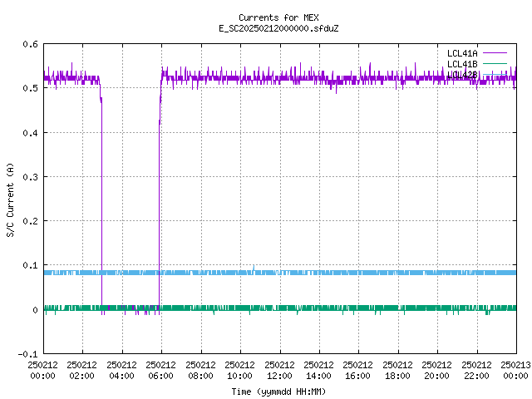The height and width of the screenshot is (399, 532).
Task: Click the green LCL41B legend line sample
Action: (495, 63)
